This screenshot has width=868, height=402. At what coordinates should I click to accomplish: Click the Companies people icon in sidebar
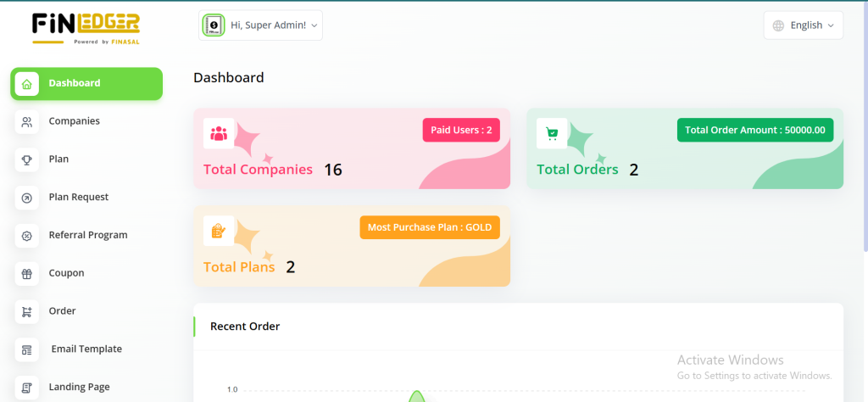[x=27, y=122]
